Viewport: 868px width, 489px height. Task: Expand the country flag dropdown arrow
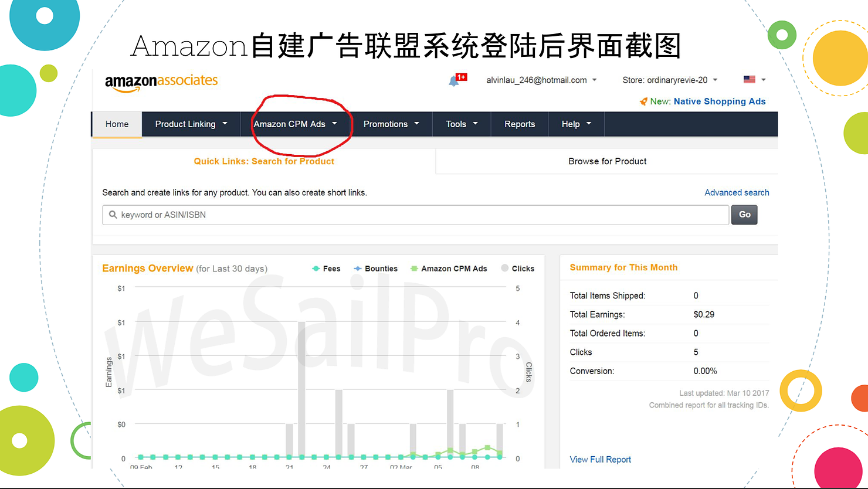[x=764, y=80]
